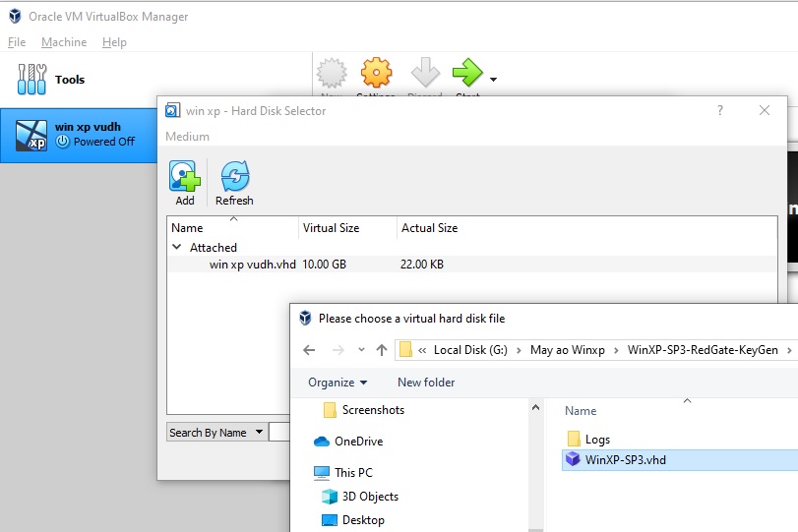Click the folder icon in the address bar
Viewport: 798px width, 532px height.
click(x=405, y=350)
